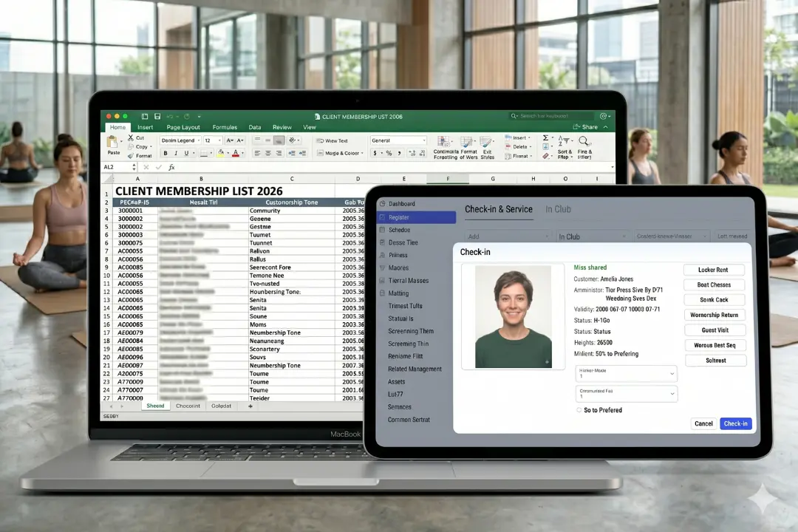Open Related Management in the sidebar
This screenshot has height=532, width=798.
point(416,369)
